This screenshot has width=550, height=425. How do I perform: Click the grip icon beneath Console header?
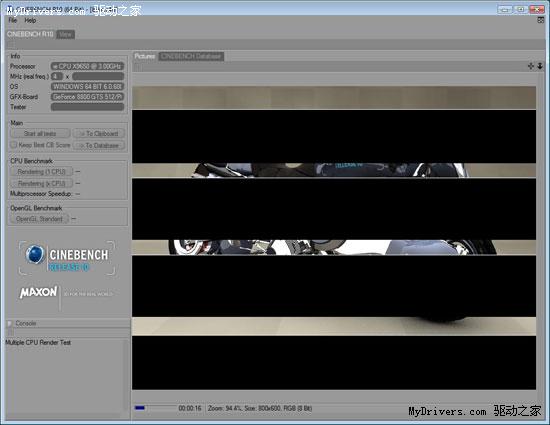tap(10, 332)
